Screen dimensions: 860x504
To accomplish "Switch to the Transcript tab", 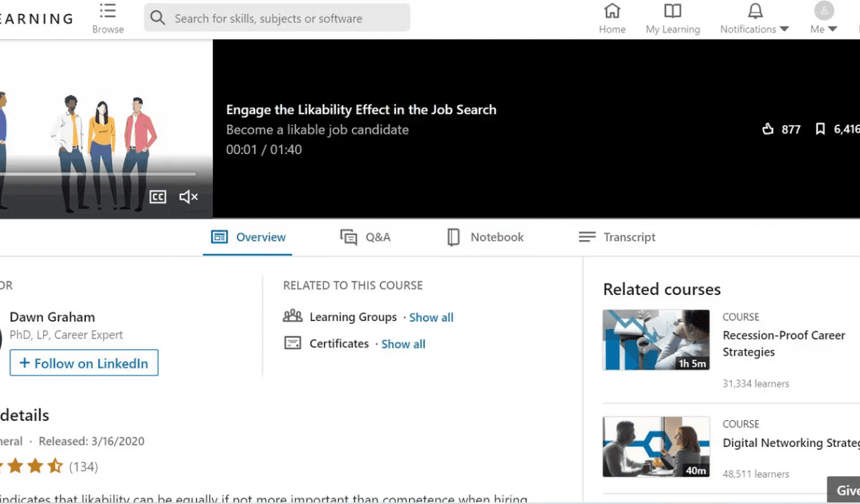I will (617, 237).
